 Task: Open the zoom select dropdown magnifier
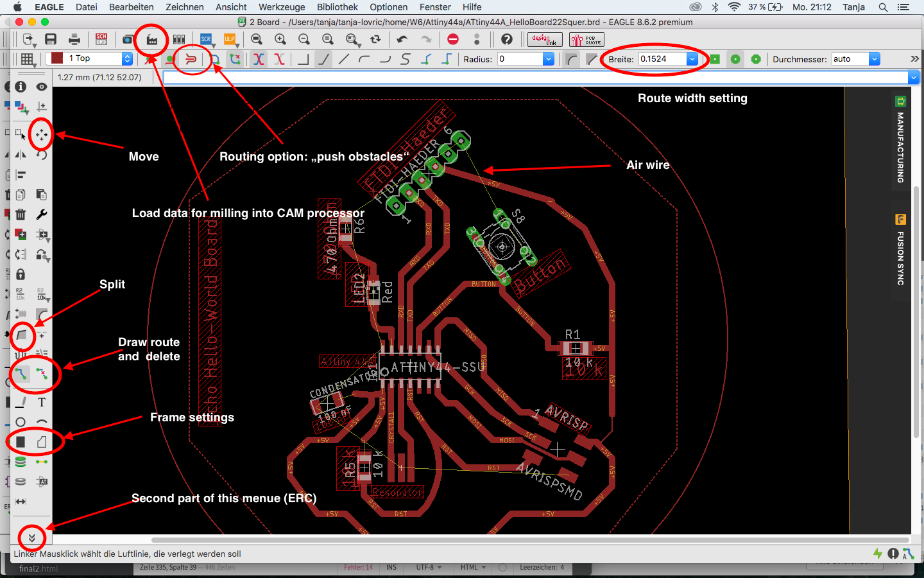pyautogui.click(x=352, y=40)
